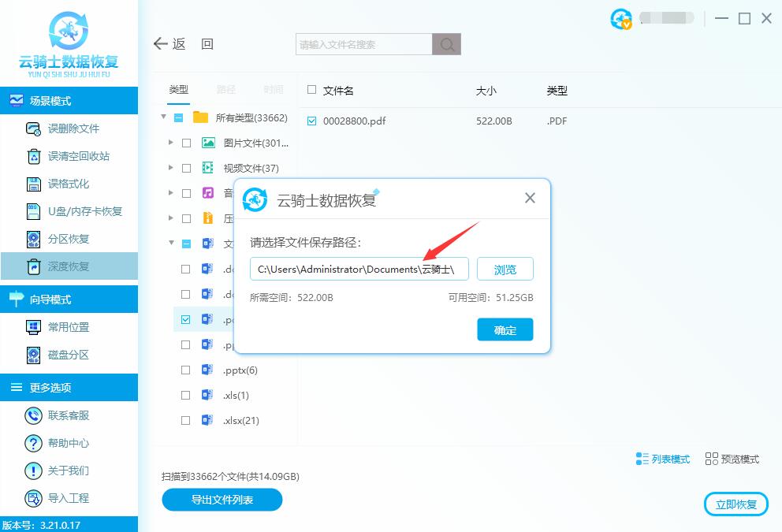
Task: Open 关于我们 info icon
Action: coord(33,471)
